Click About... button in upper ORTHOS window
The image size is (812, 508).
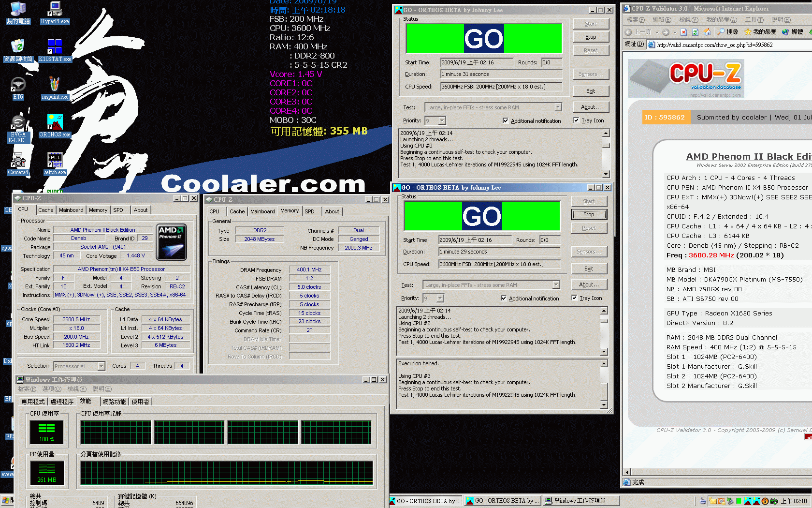coord(591,107)
